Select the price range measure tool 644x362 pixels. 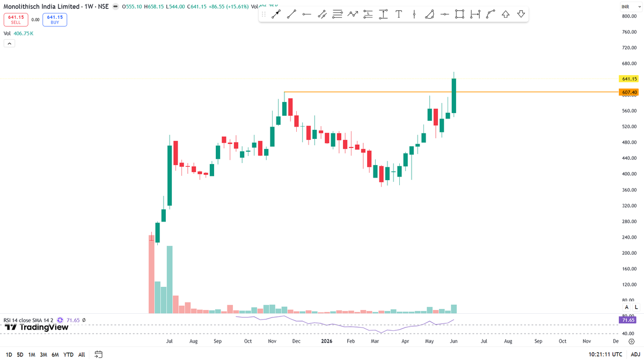pyautogui.click(x=383, y=14)
